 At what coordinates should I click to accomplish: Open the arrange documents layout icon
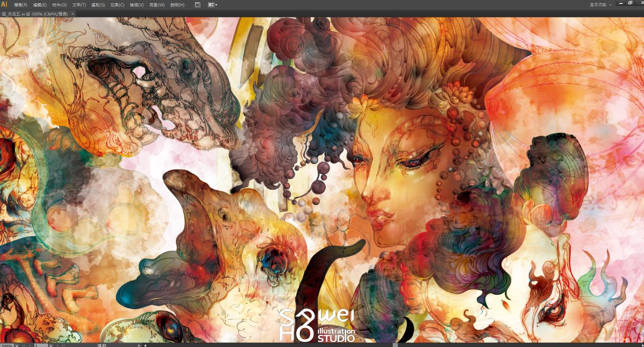click(213, 4)
